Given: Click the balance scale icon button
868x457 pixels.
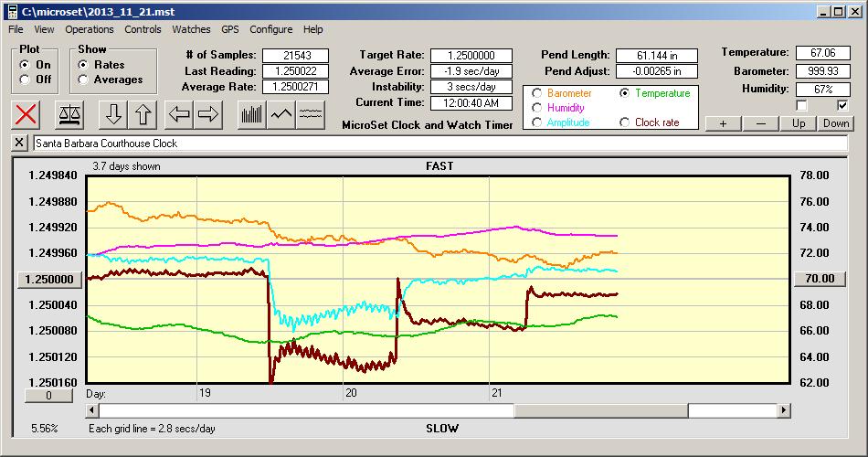Looking at the screenshot, I should coord(69,114).
